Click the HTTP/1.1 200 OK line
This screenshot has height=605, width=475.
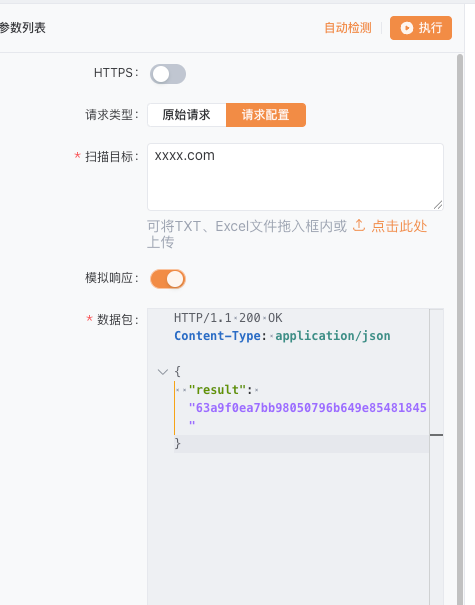pyautogui.click(x=228, y=318)
